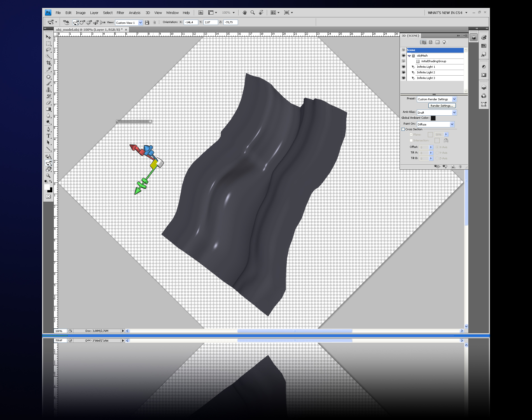This screenshot has width=532, height=420.
Task: Select the Lasso tool
Action: click(x=48, y=50)
